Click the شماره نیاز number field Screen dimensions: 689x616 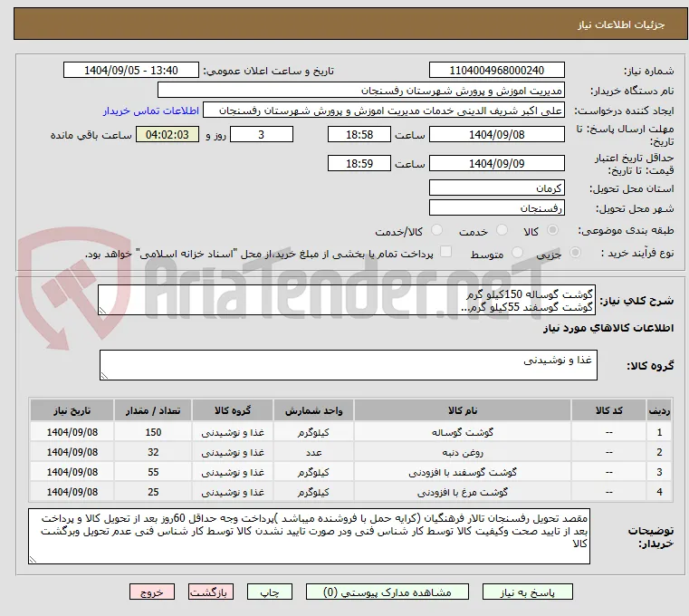pyautogui.click(x=496, y=71)
